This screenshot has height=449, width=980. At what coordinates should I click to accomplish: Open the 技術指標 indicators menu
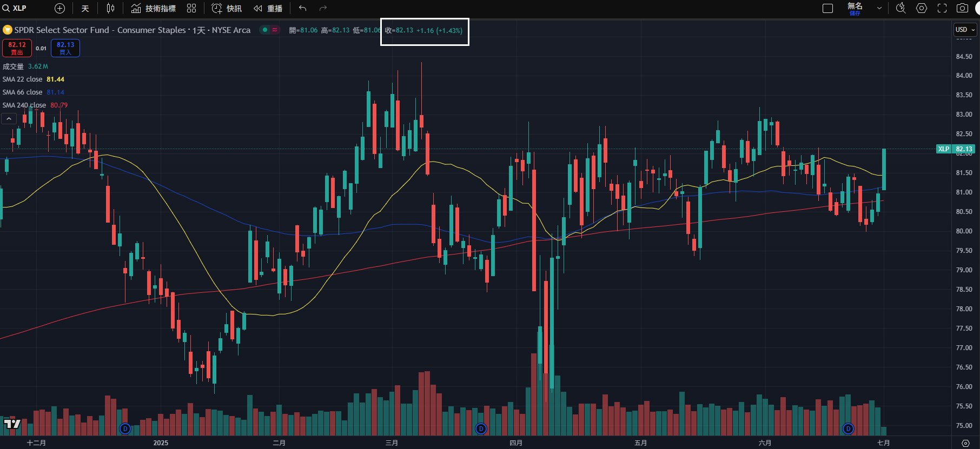154,8
